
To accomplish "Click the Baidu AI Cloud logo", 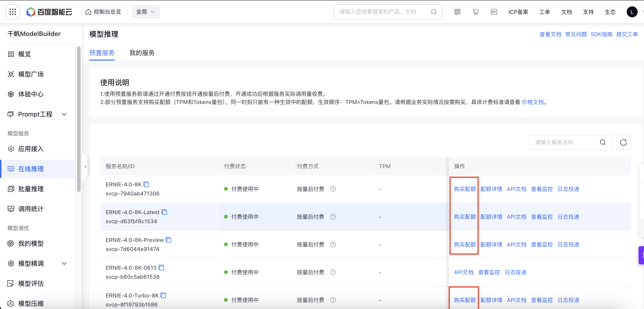I will click(49, 12).
